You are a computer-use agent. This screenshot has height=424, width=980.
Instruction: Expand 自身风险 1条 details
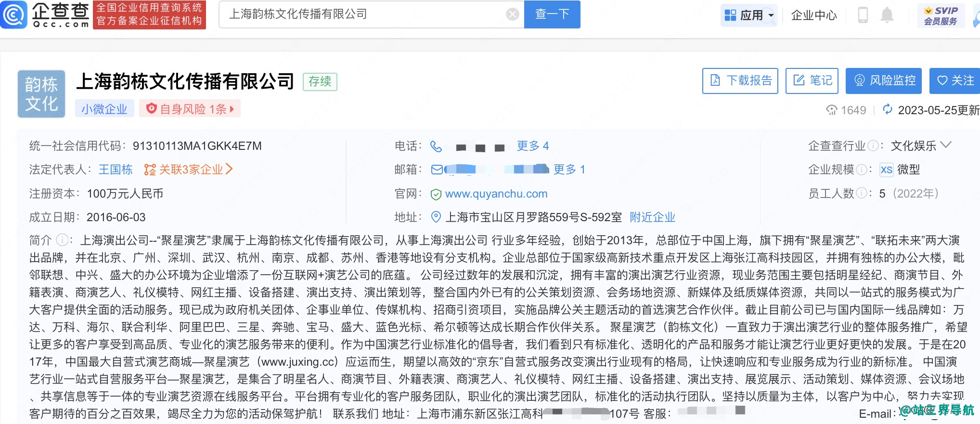point(190,109)
